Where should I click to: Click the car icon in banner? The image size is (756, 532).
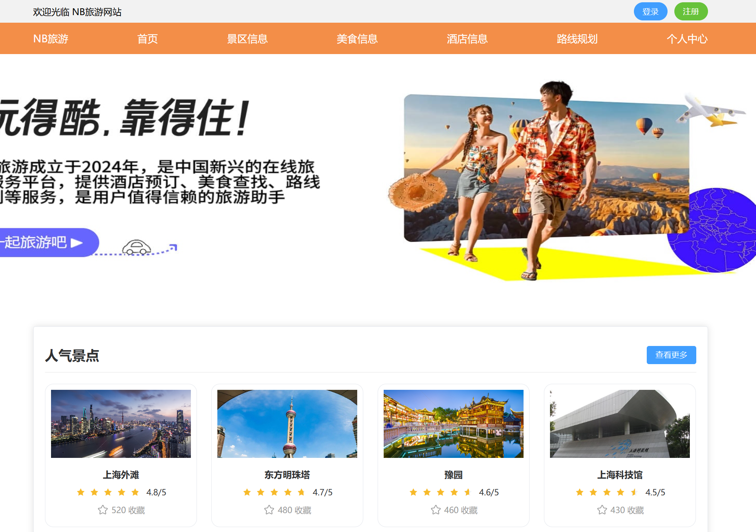pos(136,248)
